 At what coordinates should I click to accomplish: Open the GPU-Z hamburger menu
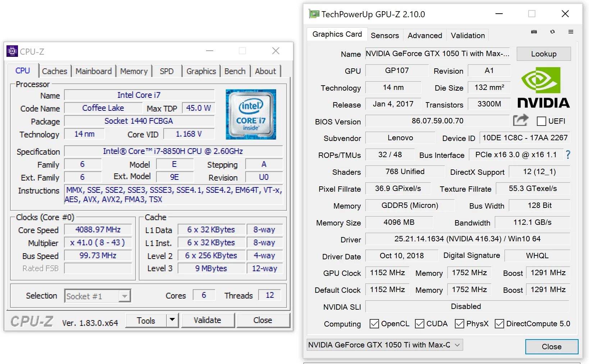[571, 32]
